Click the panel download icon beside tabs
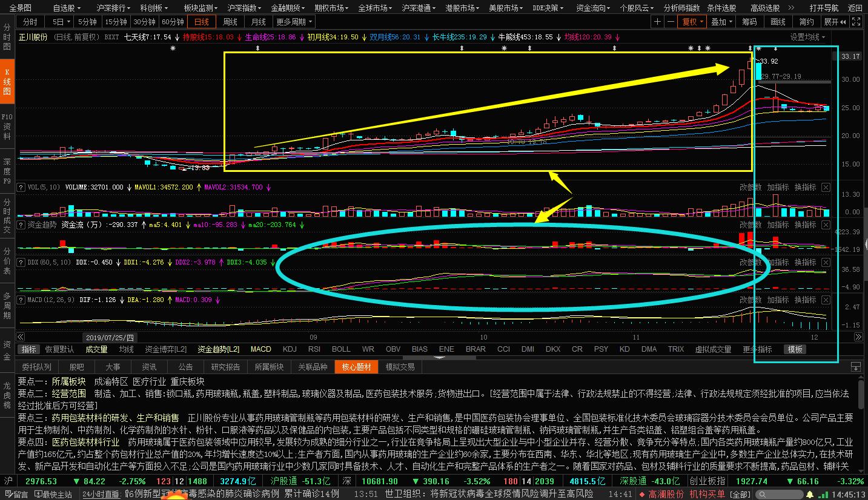Image resolution: width=868 pixels, height=500 pixels. coord(855,367)
